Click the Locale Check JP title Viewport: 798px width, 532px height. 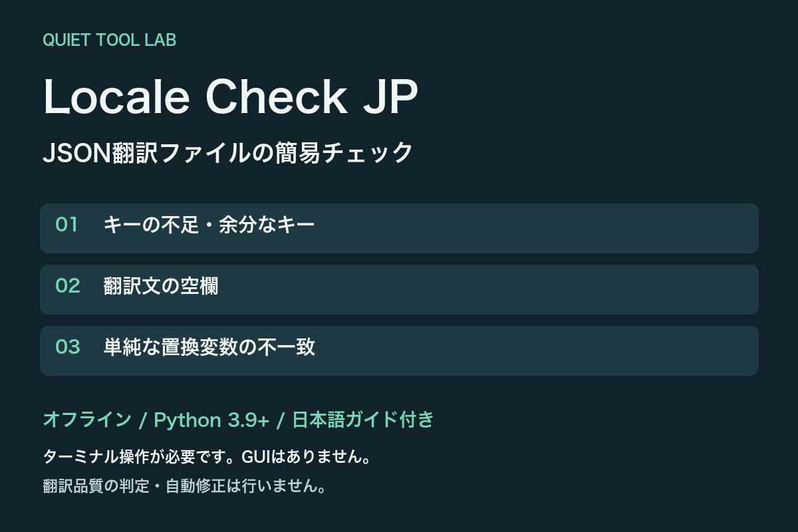pyautogui.click(x=230, y=97)
